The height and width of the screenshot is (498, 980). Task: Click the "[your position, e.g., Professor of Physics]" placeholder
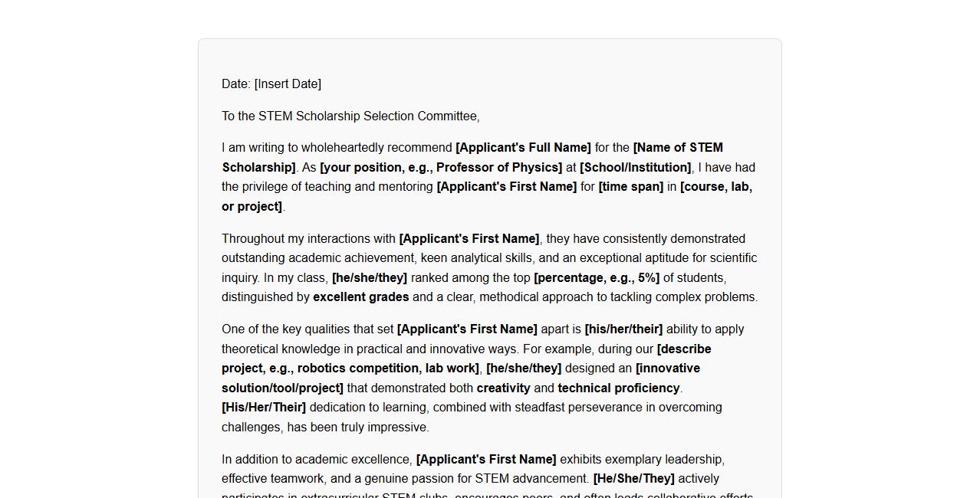tap(441, 168)
